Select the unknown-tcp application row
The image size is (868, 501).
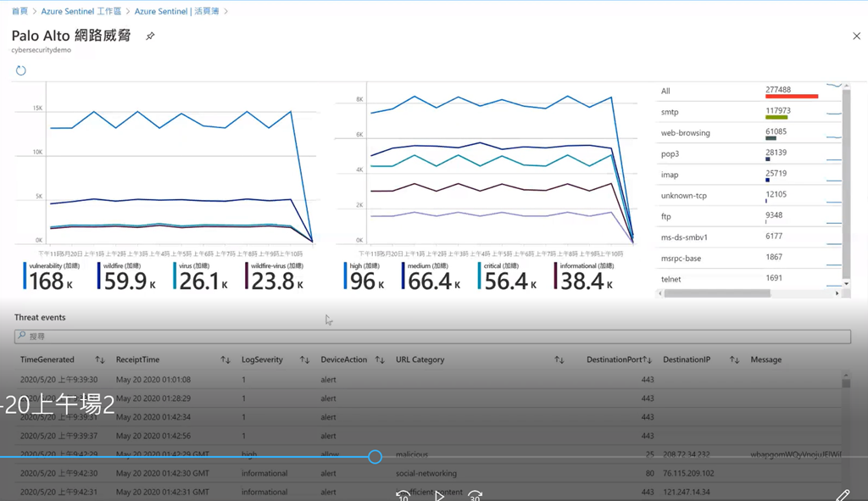[748, 196]
